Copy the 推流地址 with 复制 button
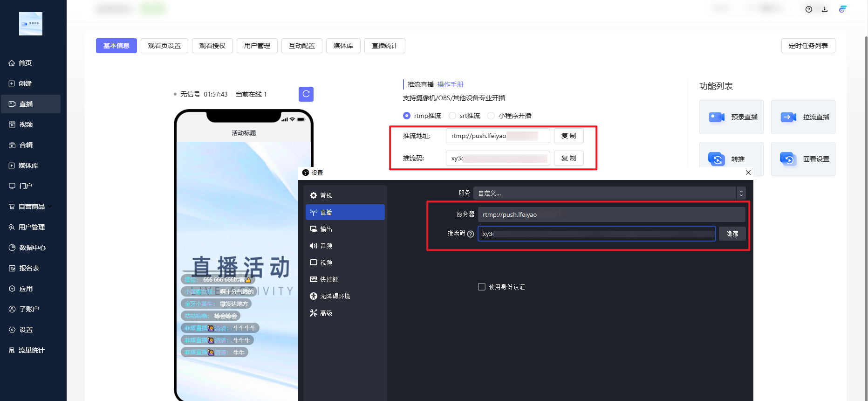The width and height of the screenshot is (868, 401). click(x=568, y=136)
